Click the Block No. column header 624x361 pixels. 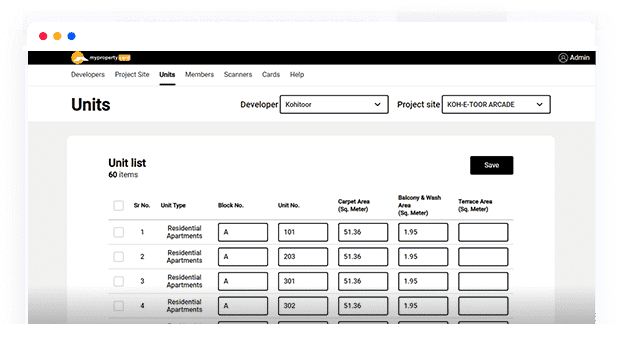point(230,205)
